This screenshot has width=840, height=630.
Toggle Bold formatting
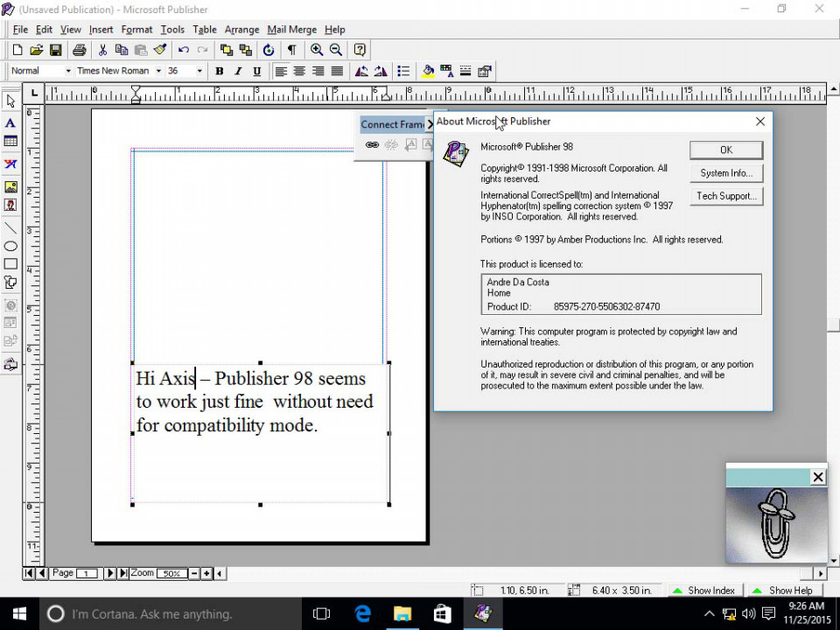pos(219,71)
